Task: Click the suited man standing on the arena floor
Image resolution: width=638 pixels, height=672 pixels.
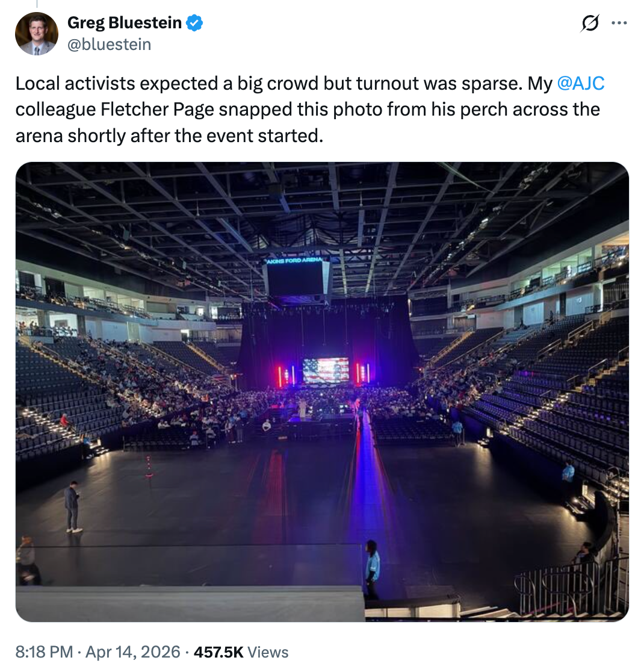Action: [x=72, y=506]
